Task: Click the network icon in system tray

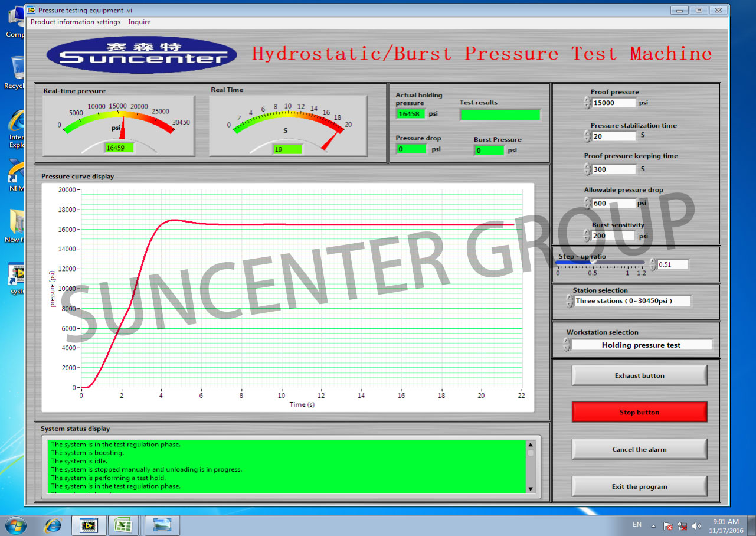Action: 683,525
